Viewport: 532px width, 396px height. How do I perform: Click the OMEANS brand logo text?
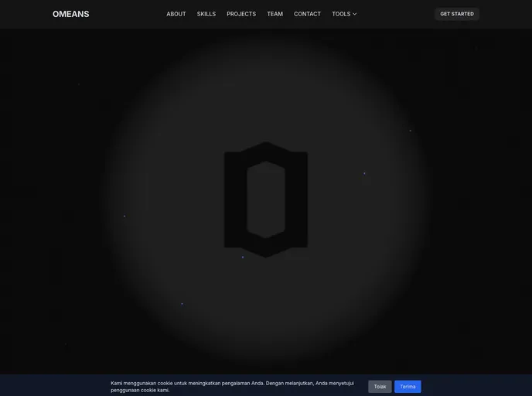[x=70, y=14]
